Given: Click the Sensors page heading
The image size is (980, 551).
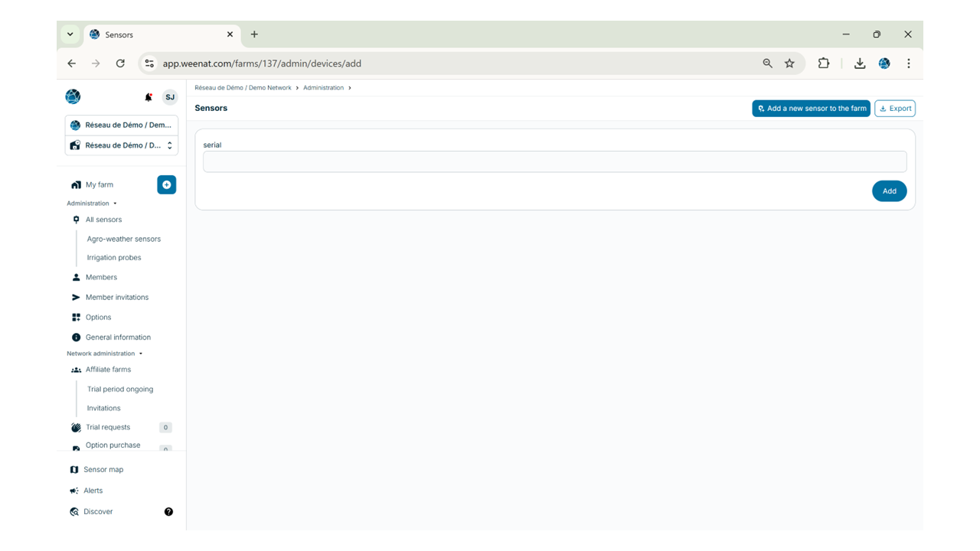Looking at the screenshot, I should pyautogui.click(x=211, y=109).
